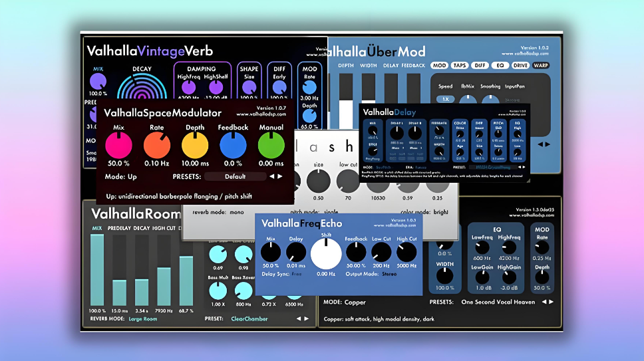Open the TAPS tab in ValhallaÜberMod
644x361 pixels.
point(460,65)
